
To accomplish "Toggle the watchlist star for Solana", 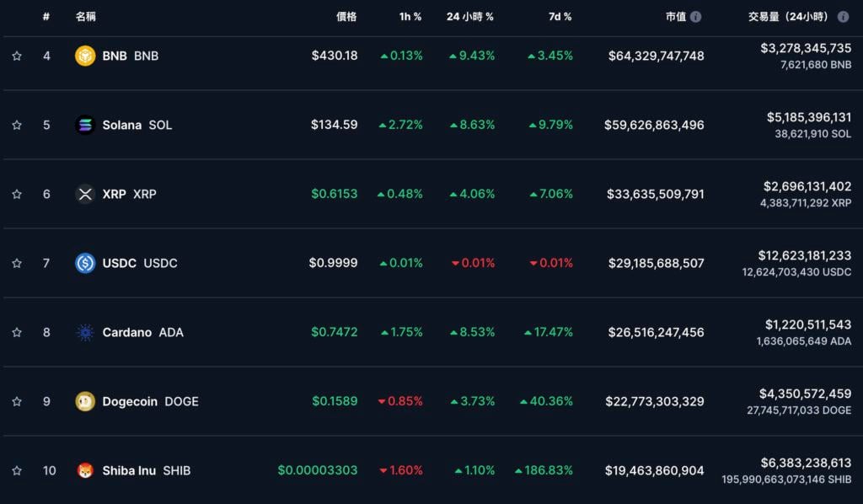I will click(17, 125).
